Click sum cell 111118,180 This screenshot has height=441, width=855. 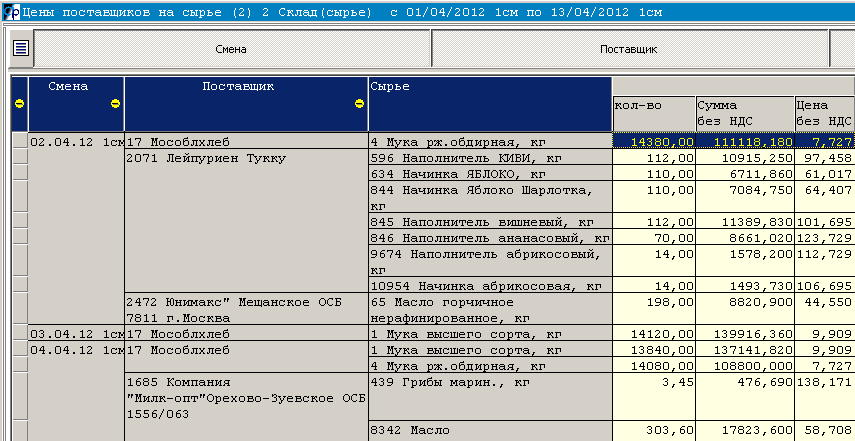coord(745,142)
